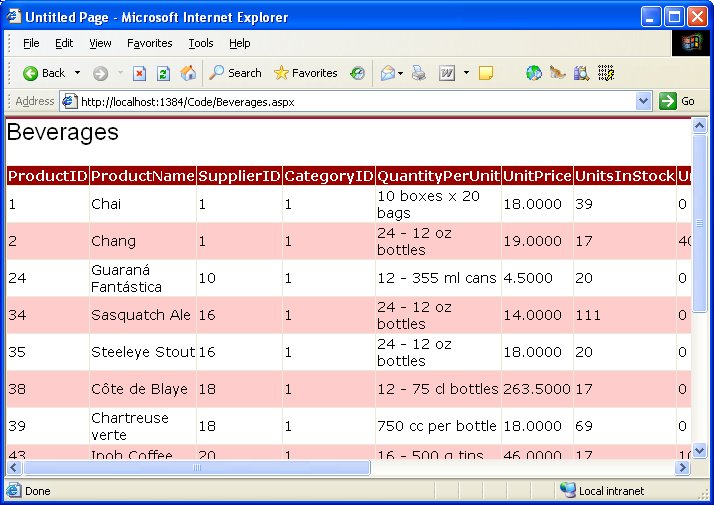Open the Favorites star panel
This screenshot has height=505, width=714.
point(305,73)
